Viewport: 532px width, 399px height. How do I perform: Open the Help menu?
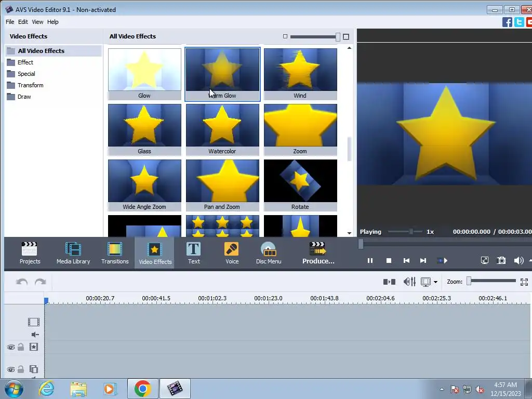click(x=52, y=22)
